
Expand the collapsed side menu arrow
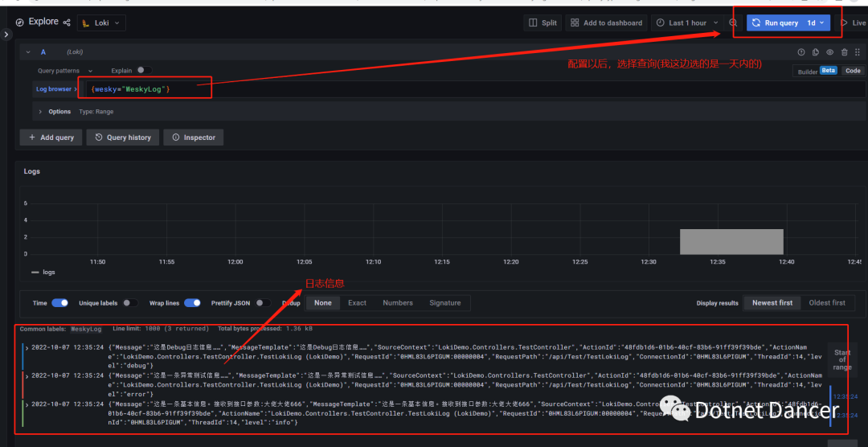click(6, 35)
